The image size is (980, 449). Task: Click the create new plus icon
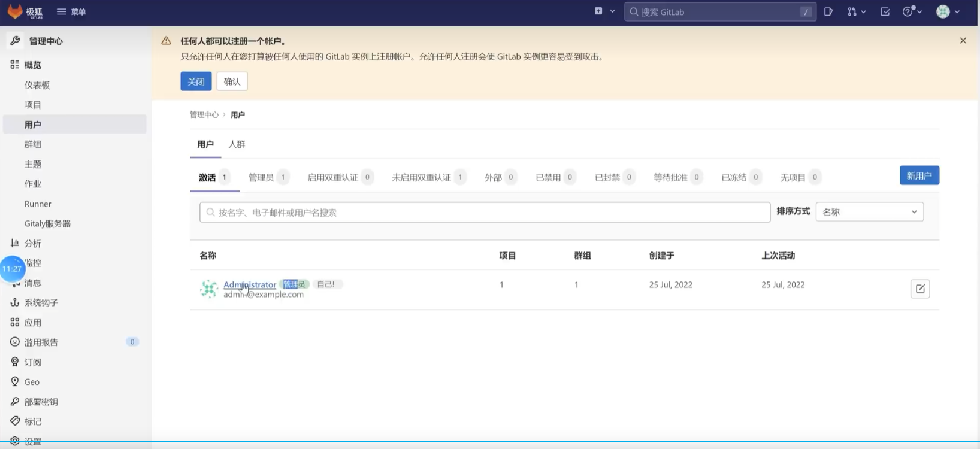click(598, 11)
